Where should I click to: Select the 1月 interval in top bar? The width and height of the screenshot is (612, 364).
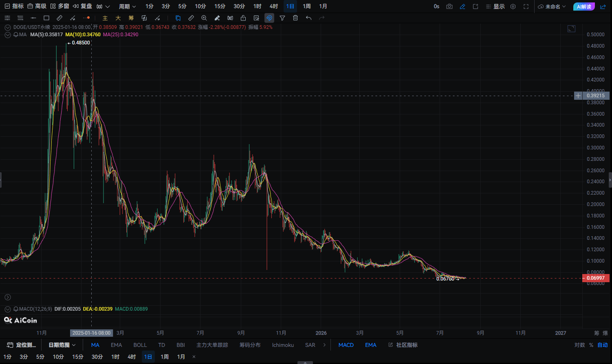tap(323, 7)
